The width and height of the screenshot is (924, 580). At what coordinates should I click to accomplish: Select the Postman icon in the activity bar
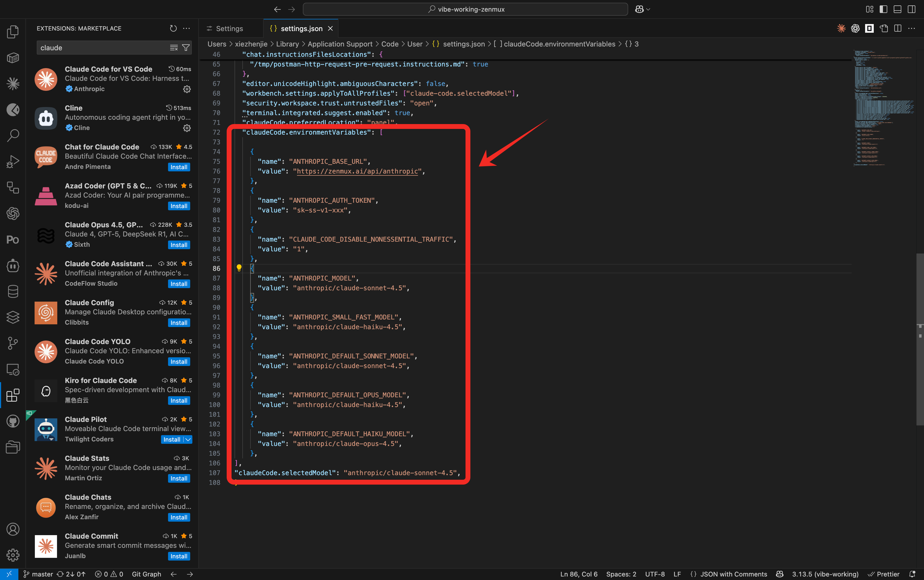pos(13,239)
